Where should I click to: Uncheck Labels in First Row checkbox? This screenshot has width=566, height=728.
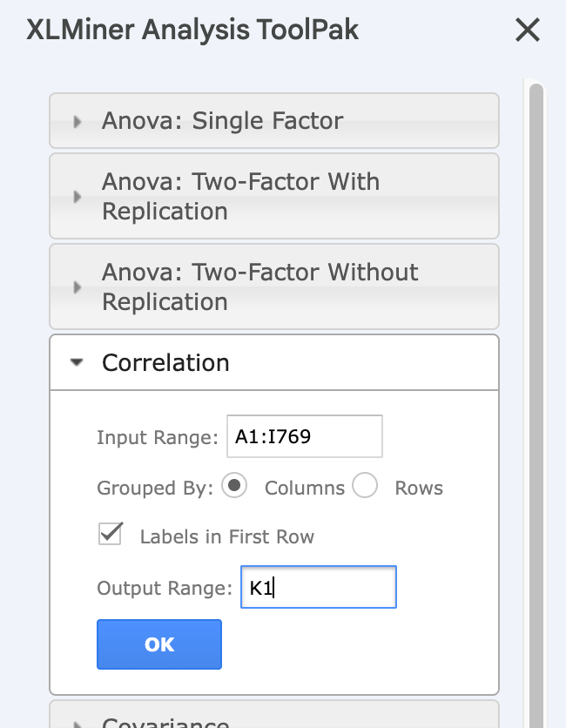point(111,534)
